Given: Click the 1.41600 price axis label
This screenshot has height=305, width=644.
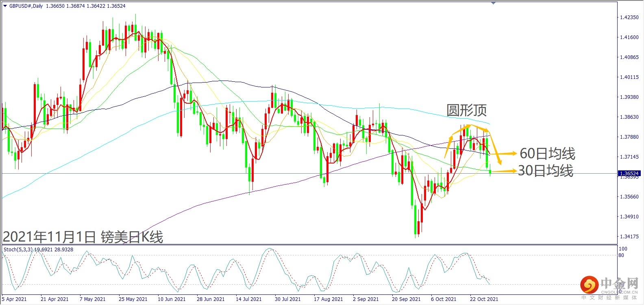Looking at the screenshot, I should coord(629,37).
